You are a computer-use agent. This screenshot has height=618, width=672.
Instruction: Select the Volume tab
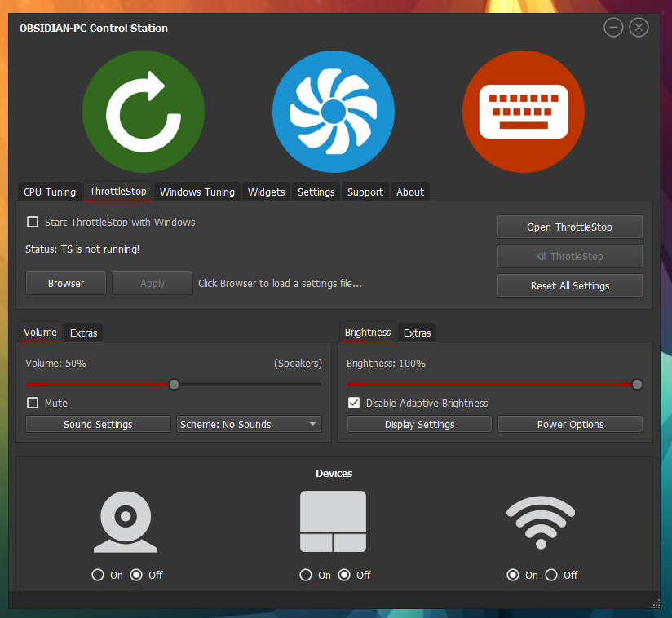point(40,332)
